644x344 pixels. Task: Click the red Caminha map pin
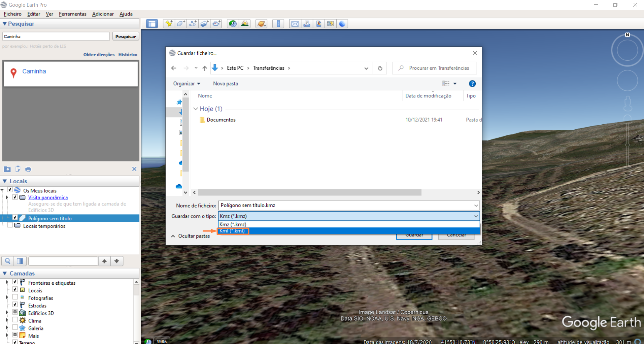(x=13, y=73)
